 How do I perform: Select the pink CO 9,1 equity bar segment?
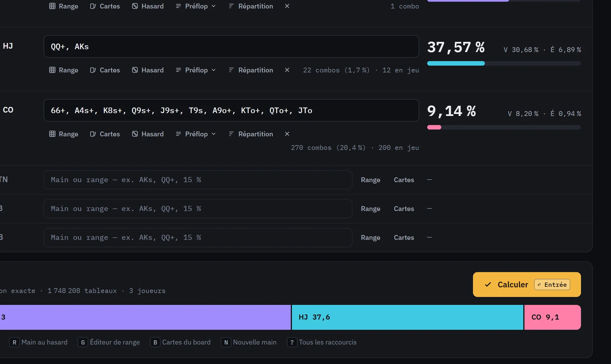tap(553, 317)
